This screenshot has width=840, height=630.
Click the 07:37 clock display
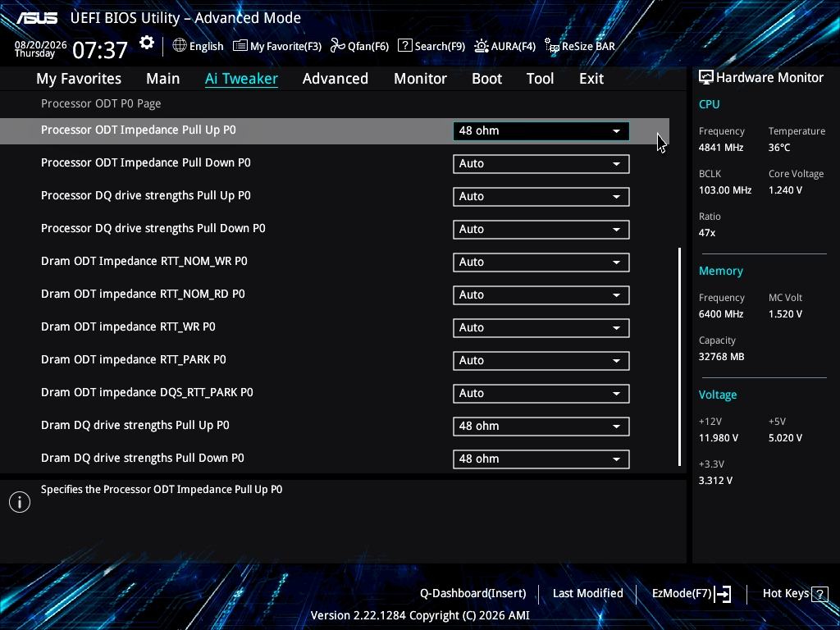(x=100, y=50)
